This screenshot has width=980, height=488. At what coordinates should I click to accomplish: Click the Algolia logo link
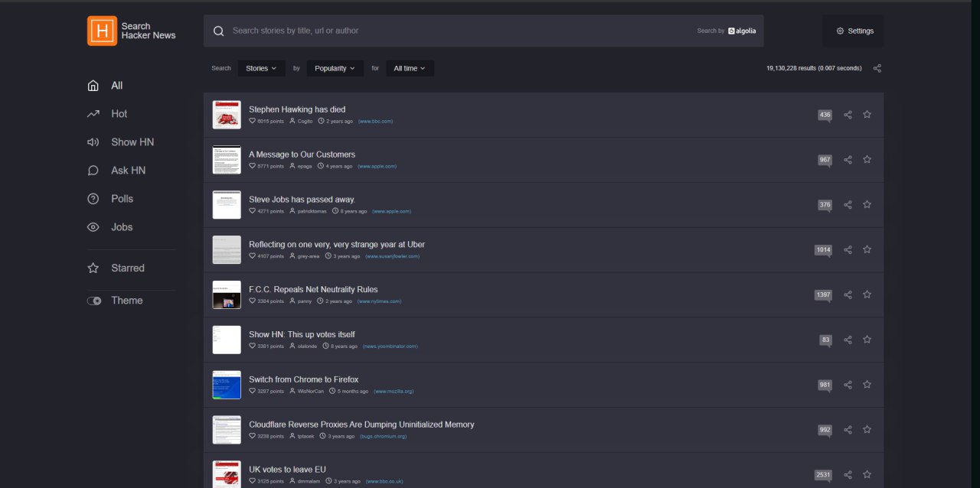(x=742, y=31)
